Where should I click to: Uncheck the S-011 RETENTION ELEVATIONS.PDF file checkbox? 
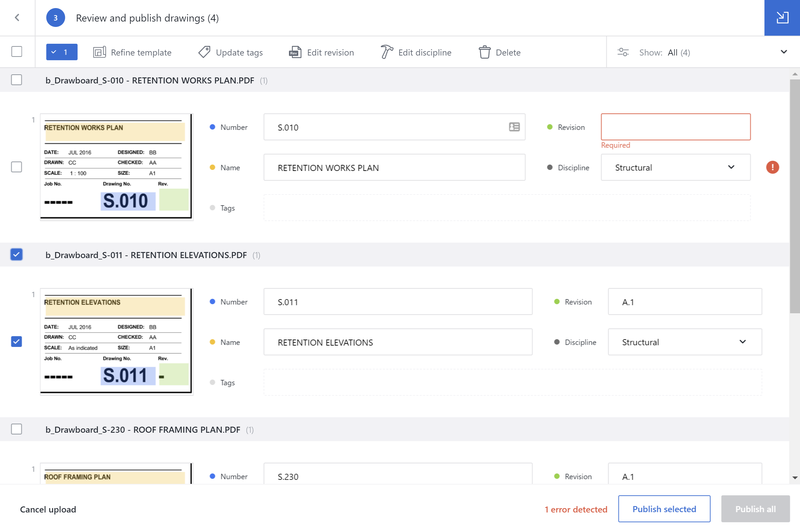tap(16, 254)
